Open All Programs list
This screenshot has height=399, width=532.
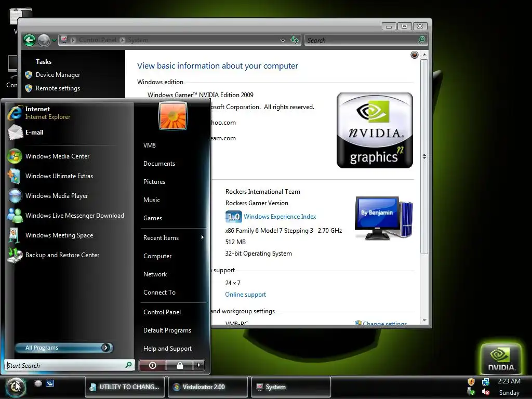tap(64, 348)
